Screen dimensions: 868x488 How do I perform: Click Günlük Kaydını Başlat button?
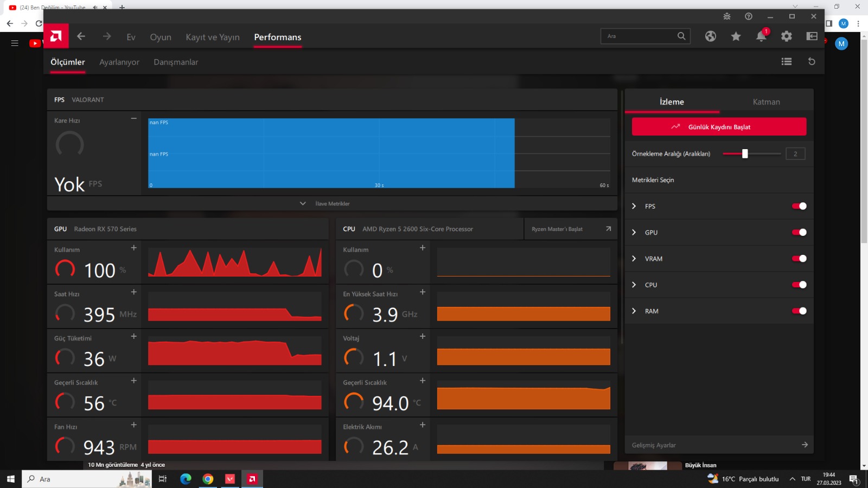pos(719,127)
